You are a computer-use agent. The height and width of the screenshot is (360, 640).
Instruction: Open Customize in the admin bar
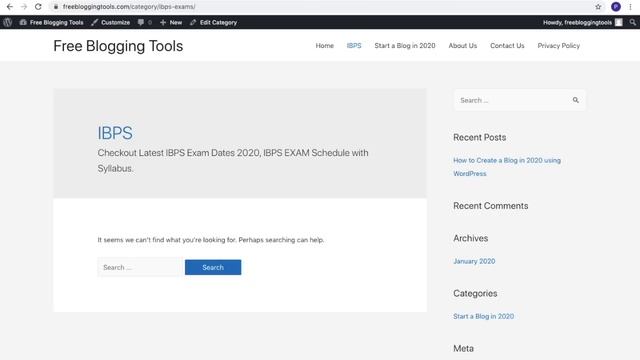click(111, 22)
